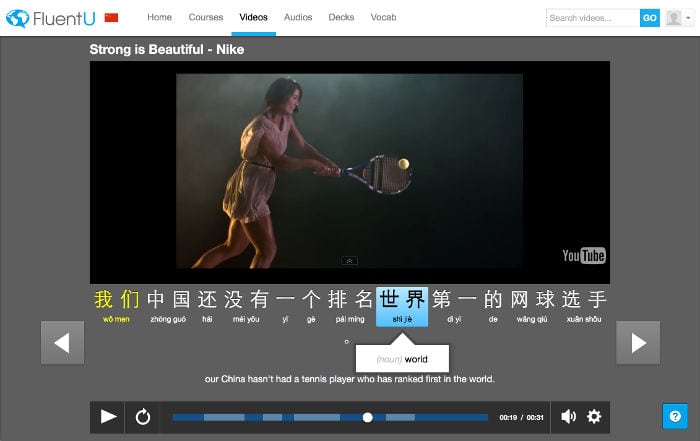
Task: Go to the Courses section
Action: (x=206, y=17)
